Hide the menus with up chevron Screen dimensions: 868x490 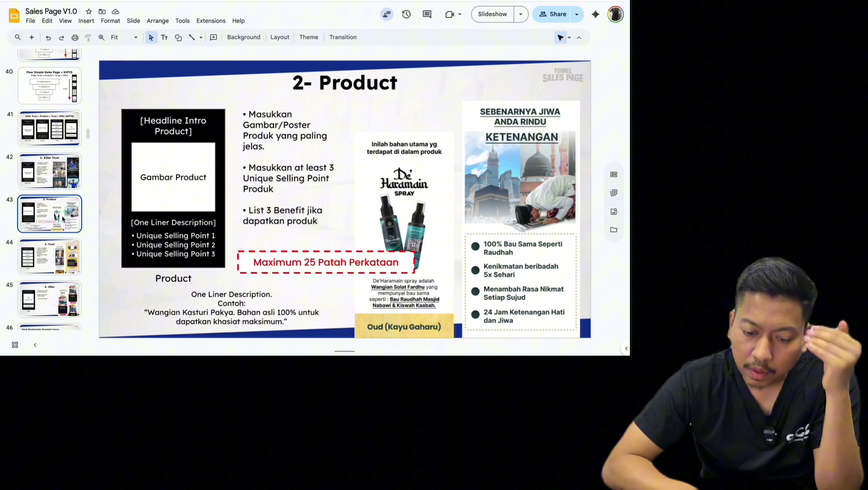pyautogui.click(x=579, y=38)
